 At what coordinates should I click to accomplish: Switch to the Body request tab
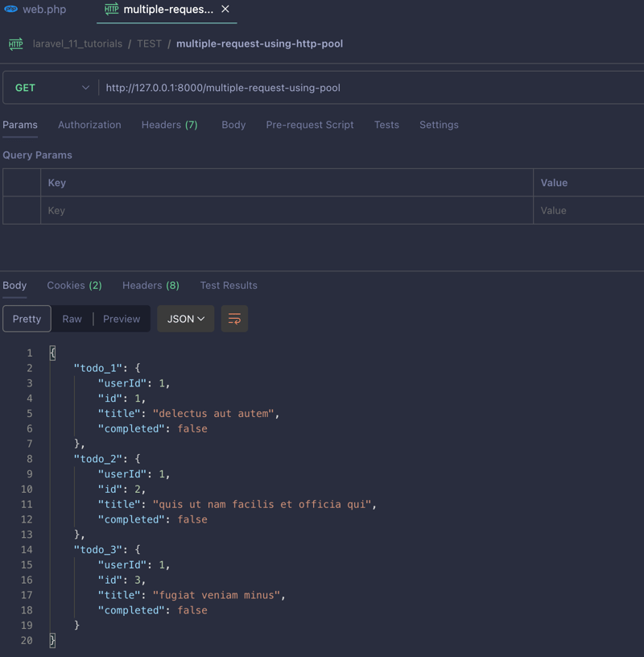233,125
